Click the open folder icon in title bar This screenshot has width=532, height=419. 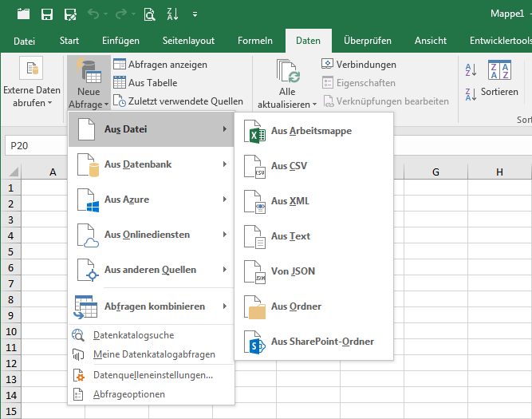pos(23,14)
